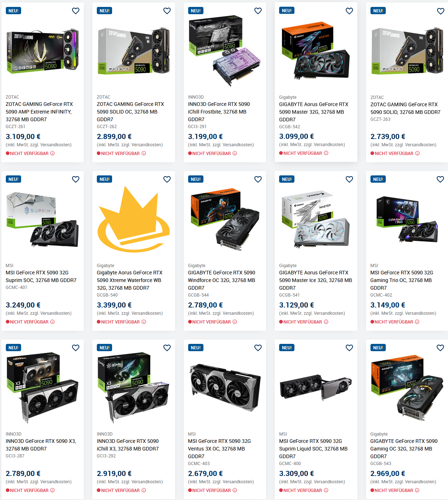Click the ZOTAC SOLID GCZT-263 product image
Screen dimensions: 448x500
pos(407,51)
